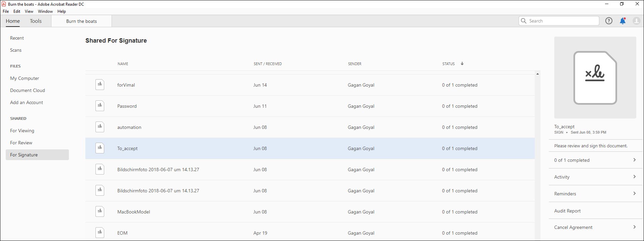This screenshot has width=644, height=241.
Task: Select For Signature in the sidebar
Action: click(x=37, y=155)
